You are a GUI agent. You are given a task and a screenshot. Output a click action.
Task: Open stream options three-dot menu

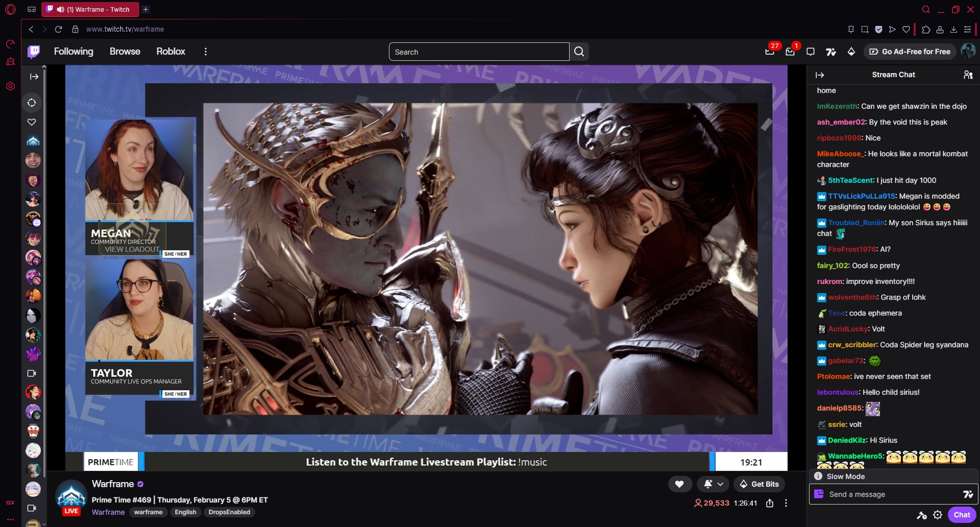click(786, 503)
